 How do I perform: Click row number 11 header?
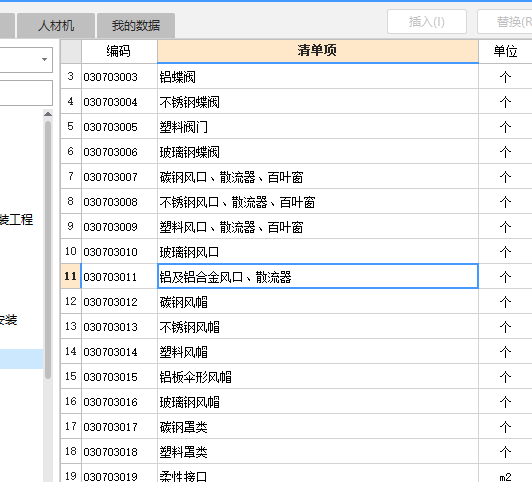(x=71, y=276)
